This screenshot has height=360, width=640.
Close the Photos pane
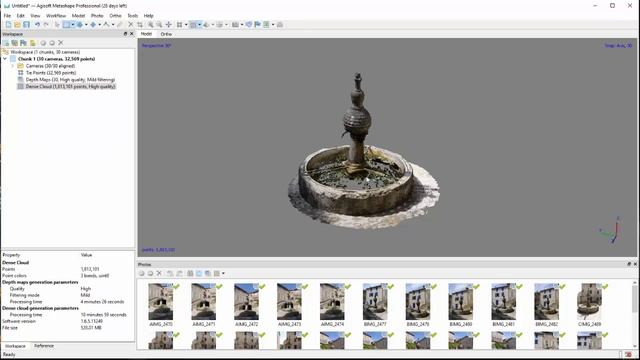(635, 264)
